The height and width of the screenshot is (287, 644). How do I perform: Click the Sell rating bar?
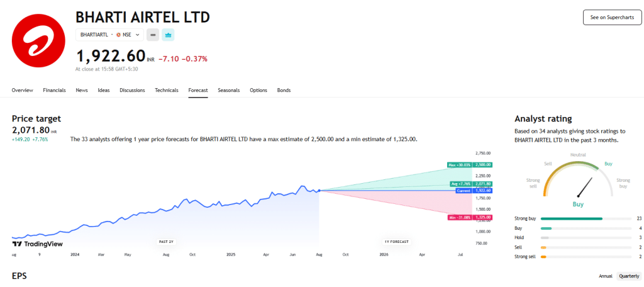pos(586,247)
